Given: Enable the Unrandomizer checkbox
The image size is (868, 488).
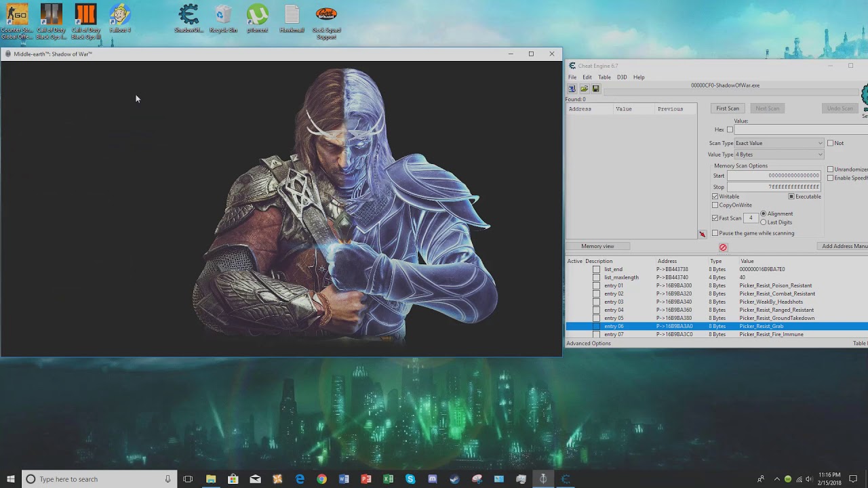Looking at the screenshot, I should pos(830,169).
